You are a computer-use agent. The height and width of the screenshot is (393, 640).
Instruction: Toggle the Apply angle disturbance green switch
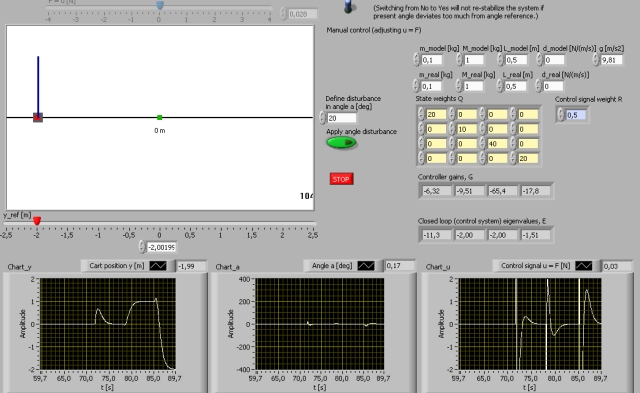click(x=342, y=142)
